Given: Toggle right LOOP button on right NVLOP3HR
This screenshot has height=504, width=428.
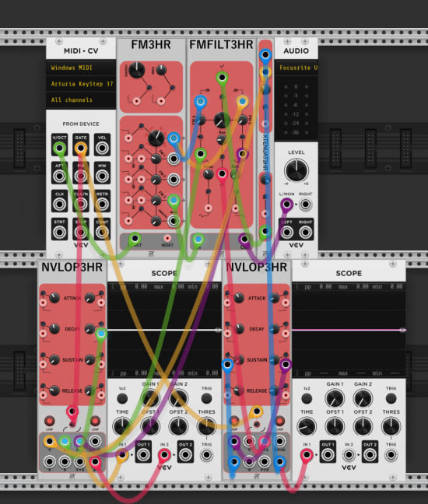Looking at the screenshot, I should click(x=280, y=421).
